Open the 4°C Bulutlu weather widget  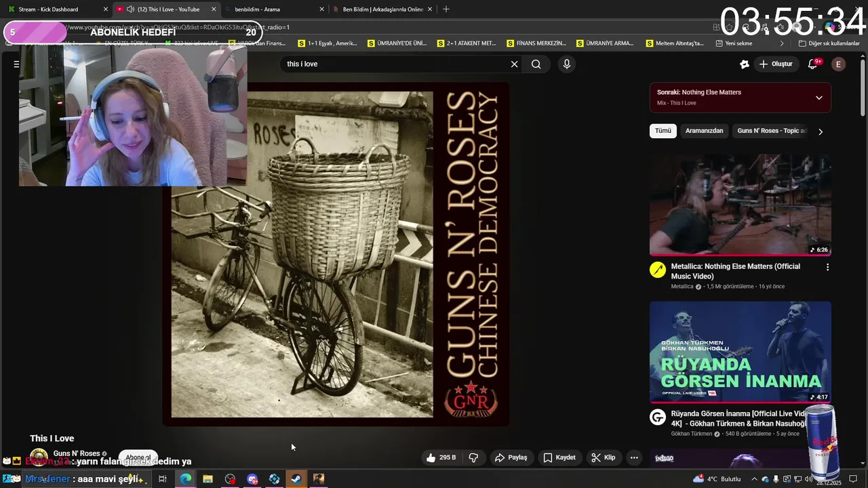tap(717, 479)
